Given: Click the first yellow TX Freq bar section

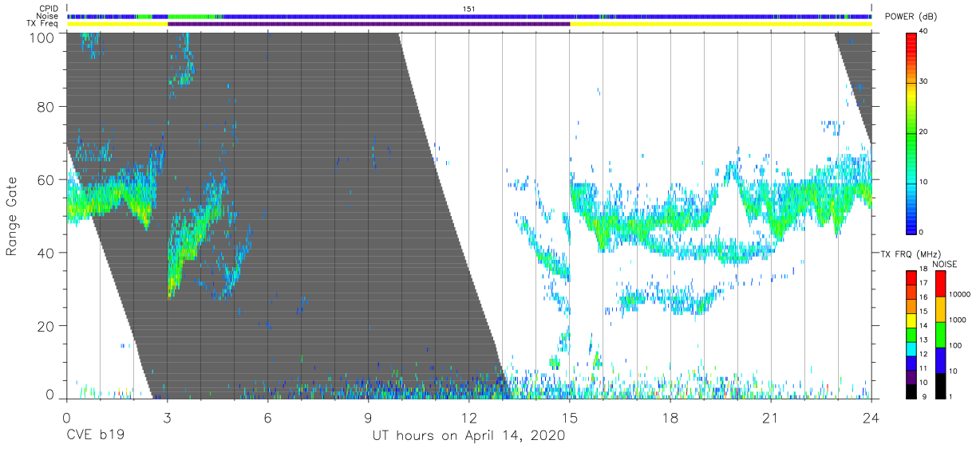Looking at the screenshot, I should coord(117,24).
